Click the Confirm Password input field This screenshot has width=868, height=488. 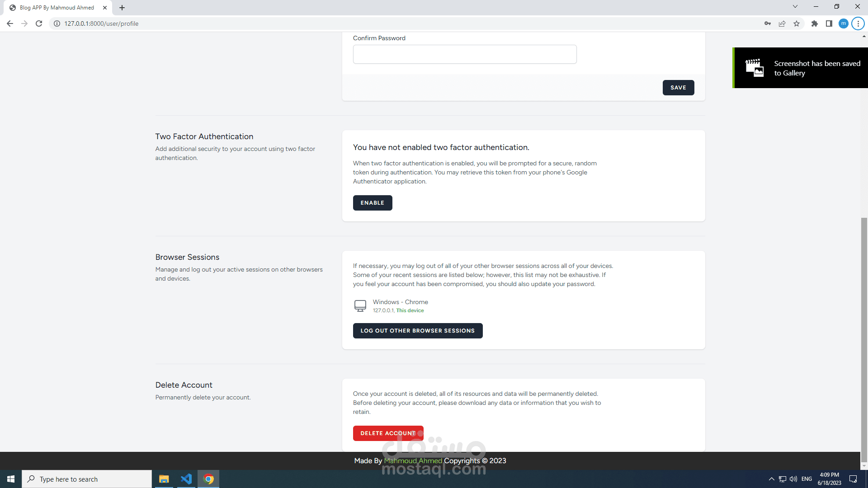click(464, 54)
